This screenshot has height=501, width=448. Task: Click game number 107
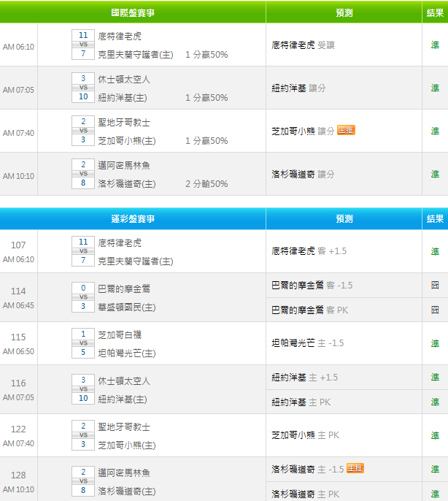(18, 245)
